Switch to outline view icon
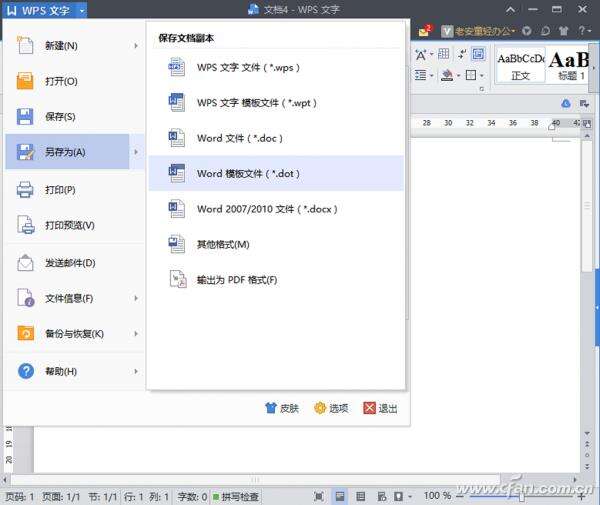This screenshot has height=505, width=600. pyautogui.click(x=360, y=497)
